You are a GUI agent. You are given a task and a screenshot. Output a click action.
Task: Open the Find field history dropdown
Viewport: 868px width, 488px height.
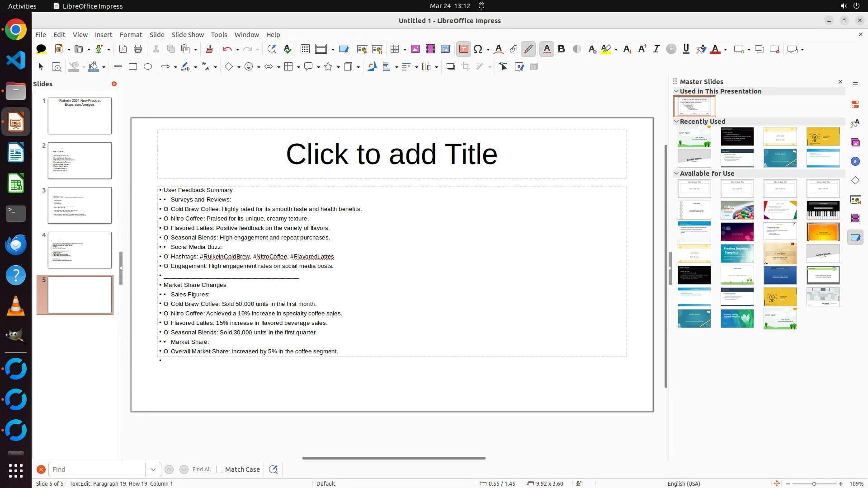[153, 469]
